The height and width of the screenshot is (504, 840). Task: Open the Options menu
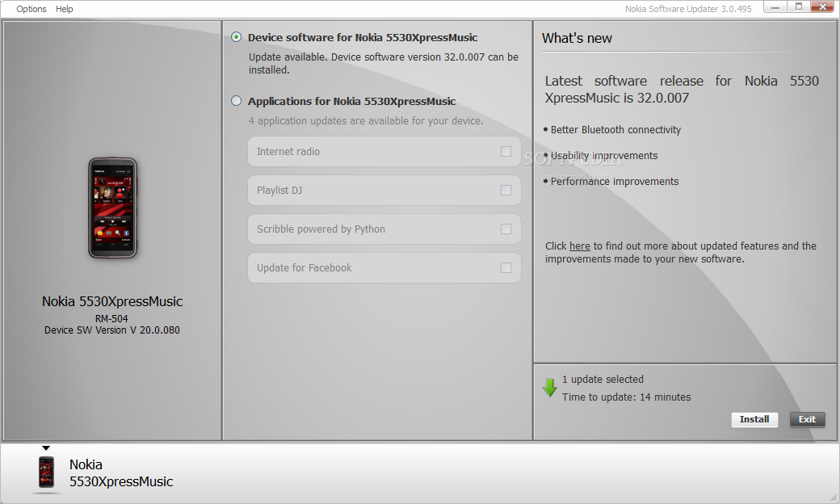click(31, 9)
